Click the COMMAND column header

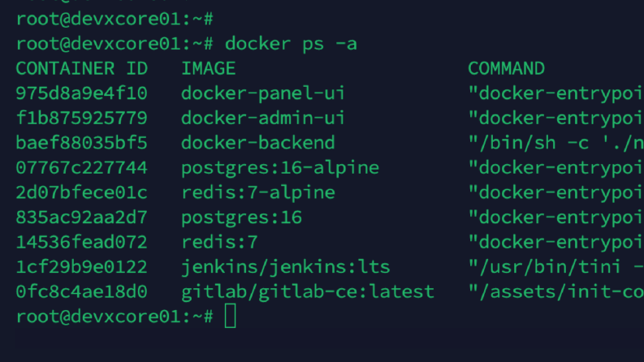pyautogui.click(x=507, y=68)
